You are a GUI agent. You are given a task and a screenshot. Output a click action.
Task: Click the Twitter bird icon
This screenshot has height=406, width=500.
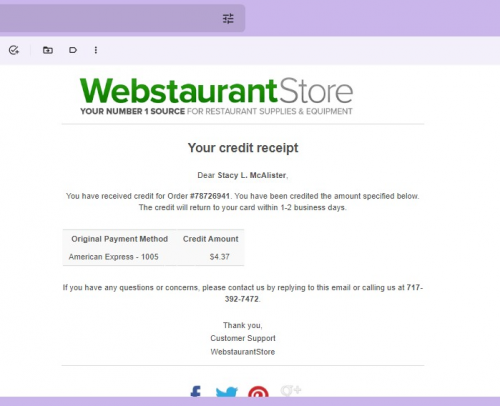pos(227,392)
